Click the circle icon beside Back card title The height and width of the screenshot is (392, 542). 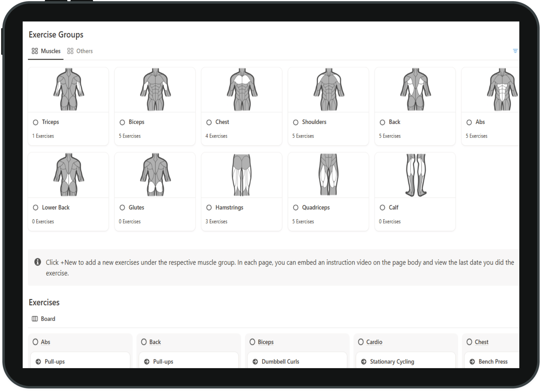(x=382, y=122)
